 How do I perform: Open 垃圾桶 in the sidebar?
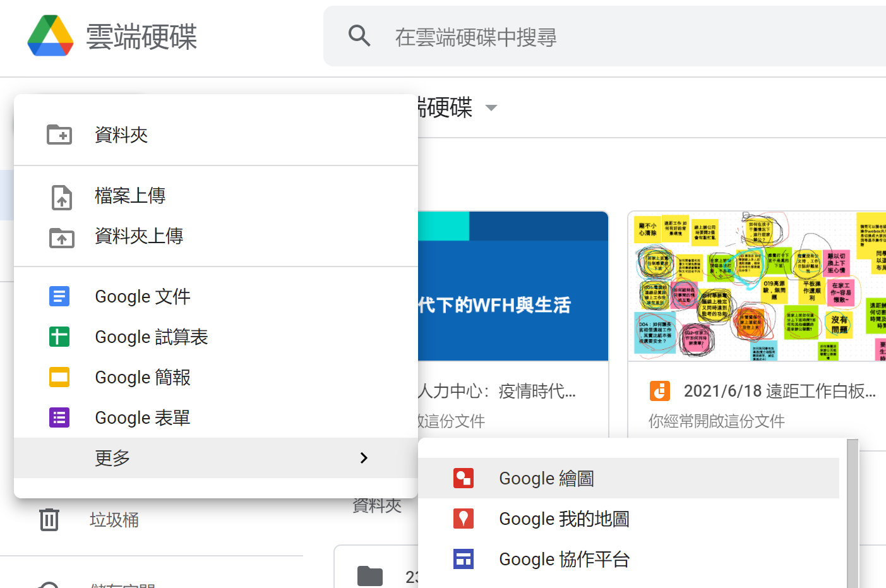click(114, 520)
